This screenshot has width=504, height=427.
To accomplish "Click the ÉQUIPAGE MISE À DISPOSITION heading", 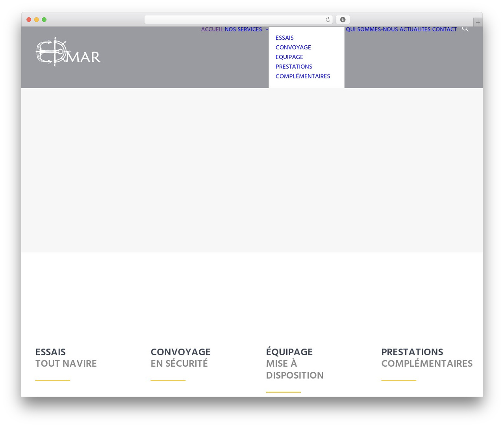I will point(295,364).
